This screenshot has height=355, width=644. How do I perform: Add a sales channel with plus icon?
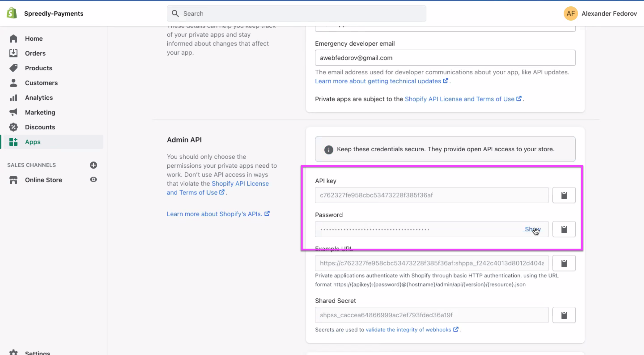[93, 165]
